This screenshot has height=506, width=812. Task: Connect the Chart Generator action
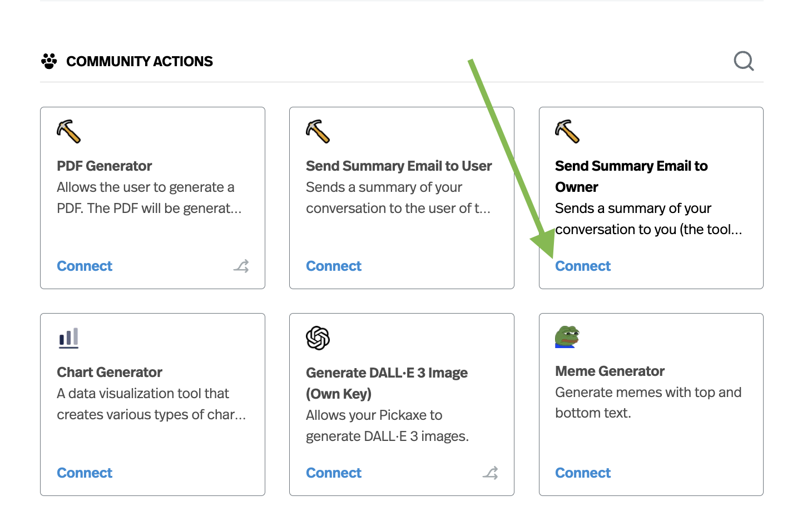(x=85, y=473)
